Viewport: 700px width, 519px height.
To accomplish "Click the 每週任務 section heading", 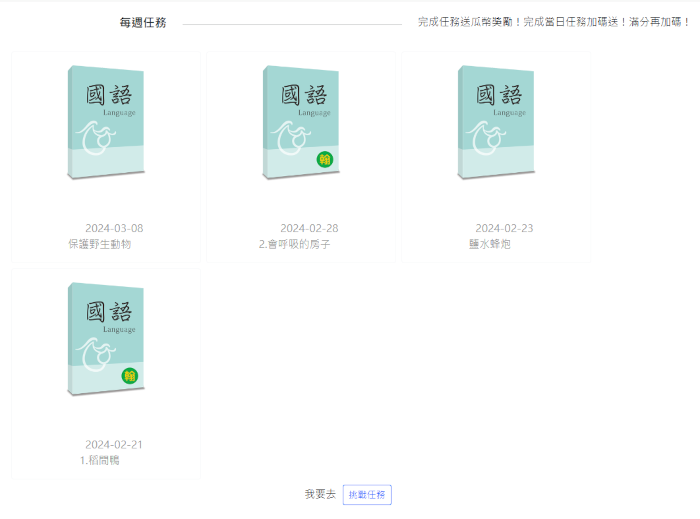I will [142, 22].
